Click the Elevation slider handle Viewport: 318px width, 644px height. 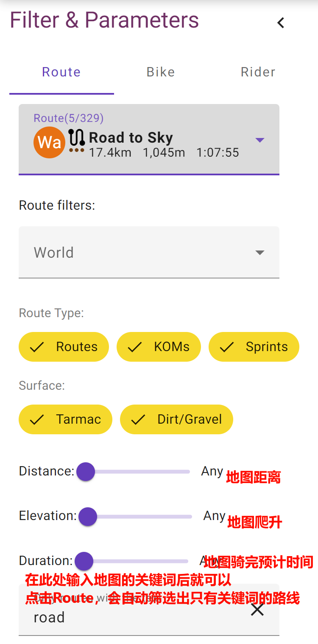88,517
